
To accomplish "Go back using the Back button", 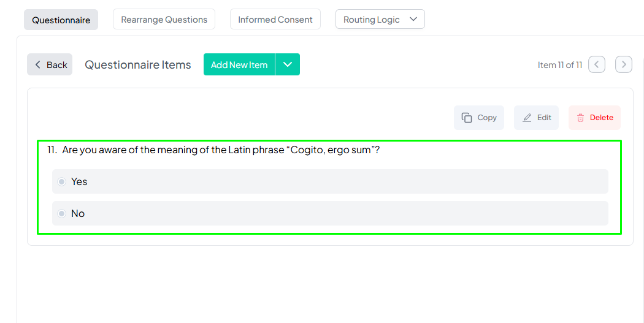I will coord(50,64).
